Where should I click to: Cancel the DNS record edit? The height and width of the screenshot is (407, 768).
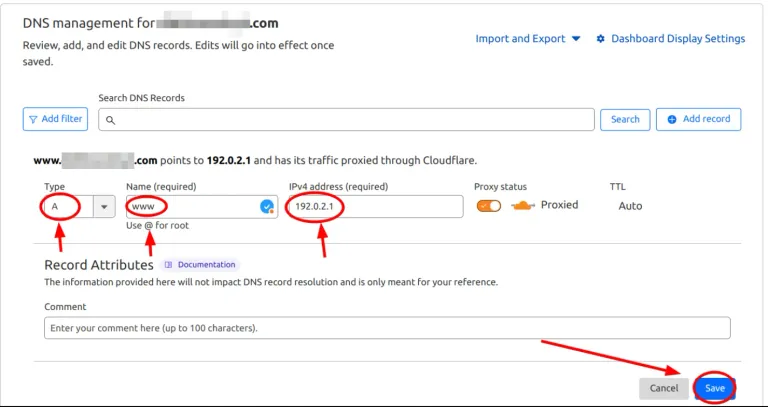coord(664,388)
